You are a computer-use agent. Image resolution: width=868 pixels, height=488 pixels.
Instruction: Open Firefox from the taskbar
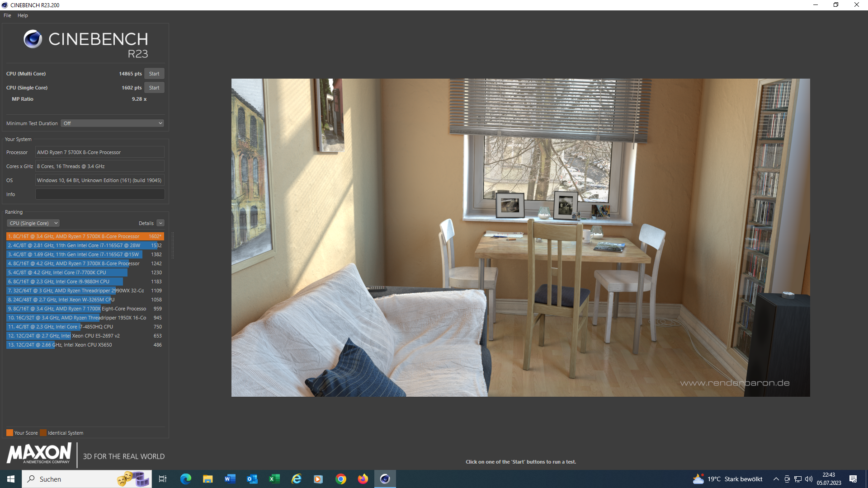point(363,479)
